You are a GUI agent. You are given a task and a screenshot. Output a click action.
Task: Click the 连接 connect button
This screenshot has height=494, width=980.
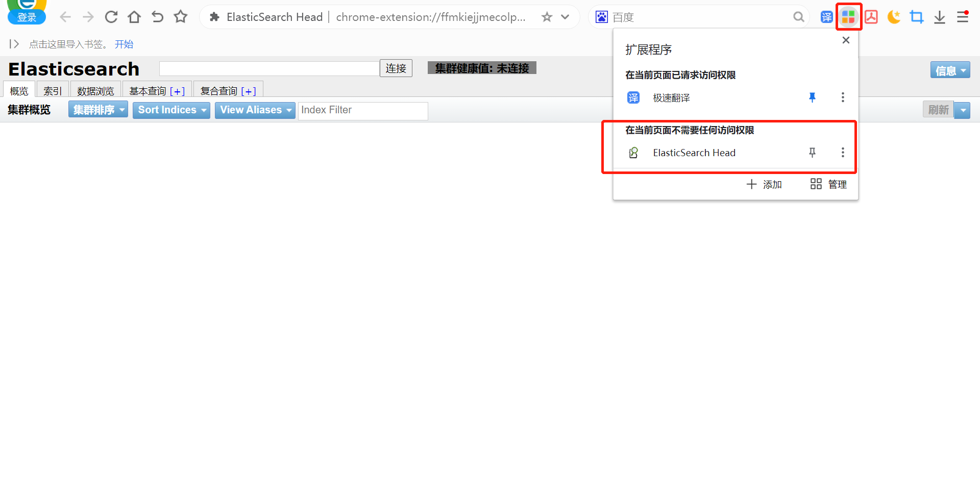click(x=396, y=68)
